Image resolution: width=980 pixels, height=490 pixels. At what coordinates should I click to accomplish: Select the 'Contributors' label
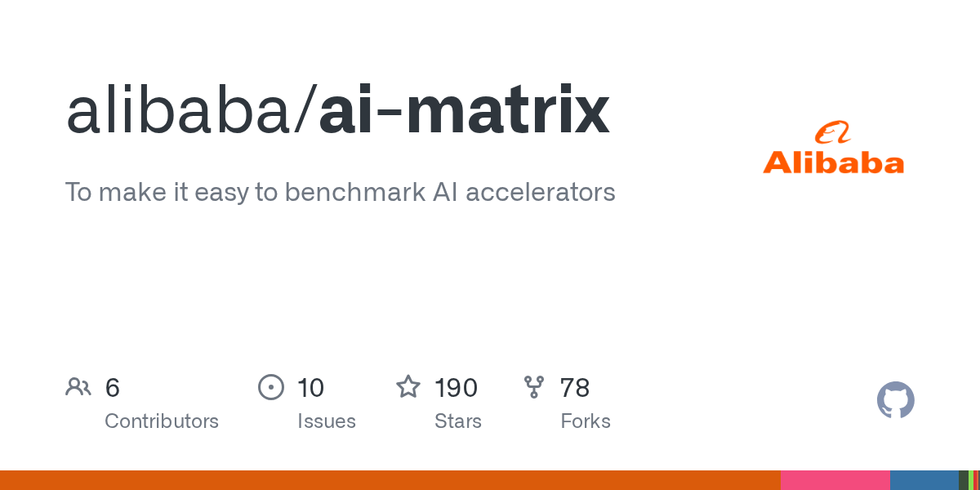click(162, 421)
